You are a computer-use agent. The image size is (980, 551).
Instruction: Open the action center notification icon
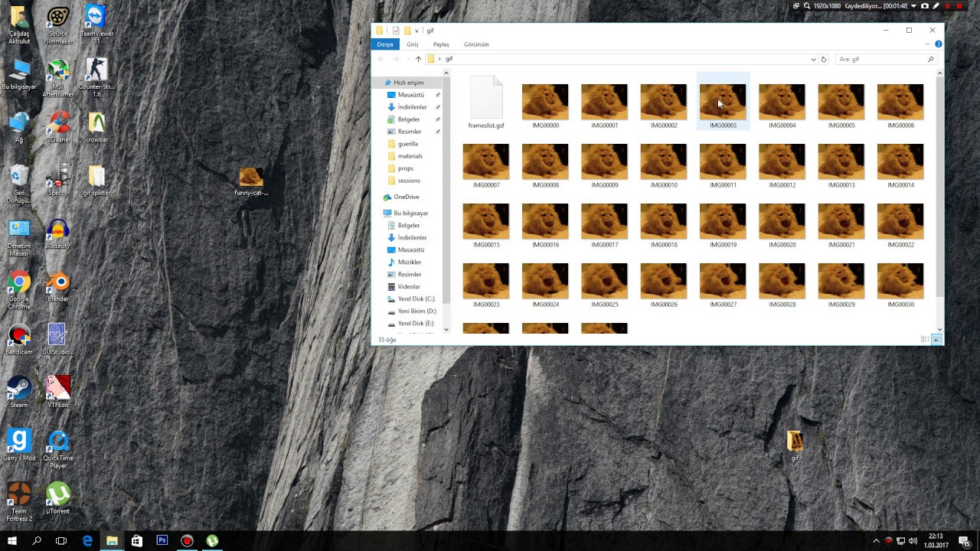click(966, 541)
